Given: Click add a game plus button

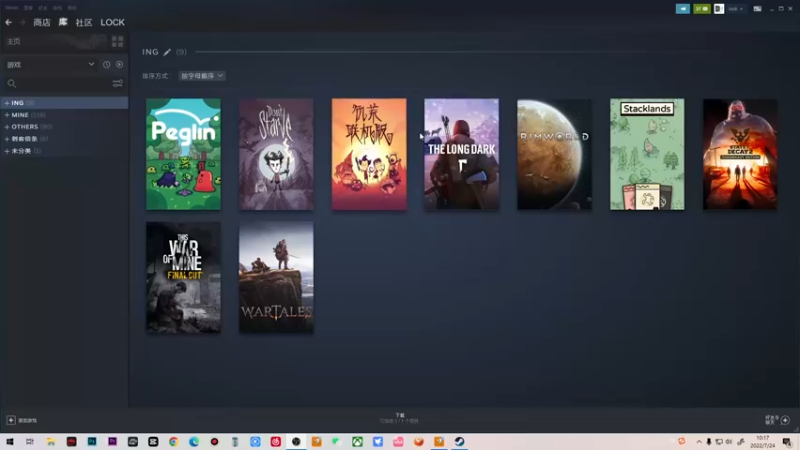Looking at the screenshot, I should pyautogui.click(x=11, y=420).
